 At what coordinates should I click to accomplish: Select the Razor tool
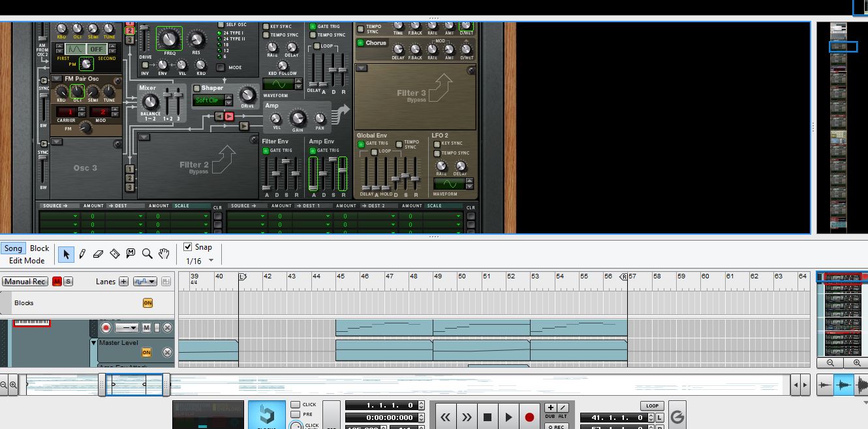[115, 254]
